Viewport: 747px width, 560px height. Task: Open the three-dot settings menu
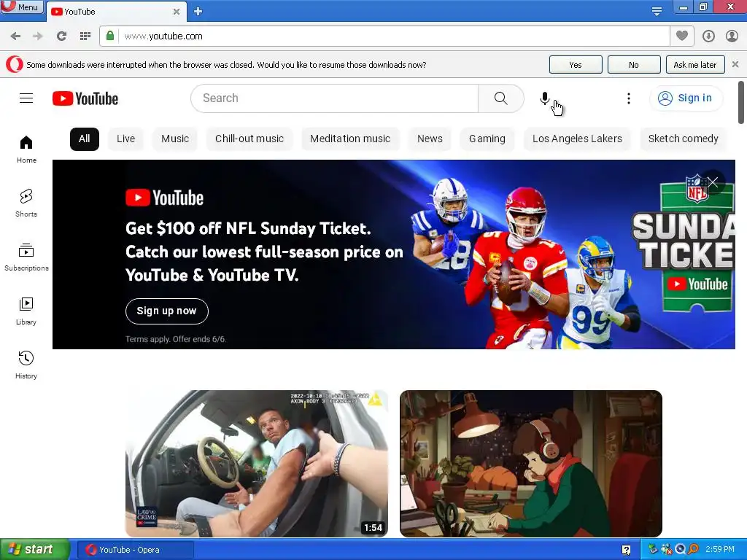pyautogui.click(x=629, y=98)
